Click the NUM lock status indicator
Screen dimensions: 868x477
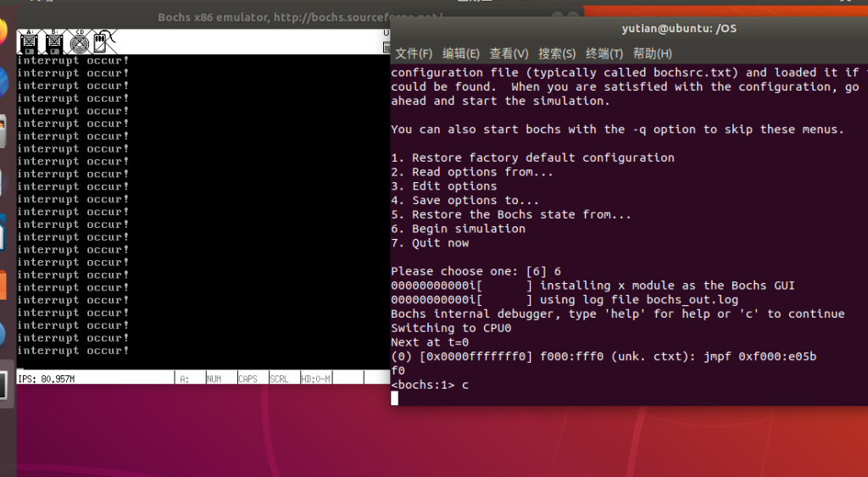coord(218,379)
